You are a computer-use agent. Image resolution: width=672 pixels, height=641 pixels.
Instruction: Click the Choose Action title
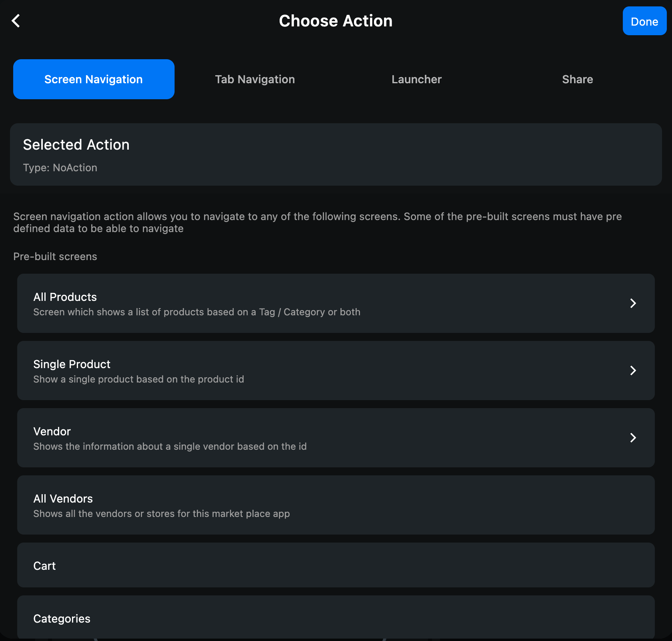[x=336, y=21]
